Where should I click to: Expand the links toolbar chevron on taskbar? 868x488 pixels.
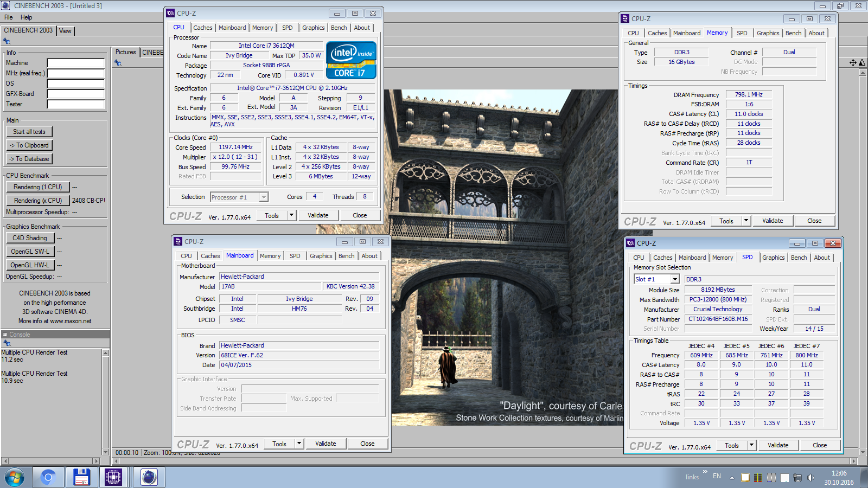click(705, 472)
